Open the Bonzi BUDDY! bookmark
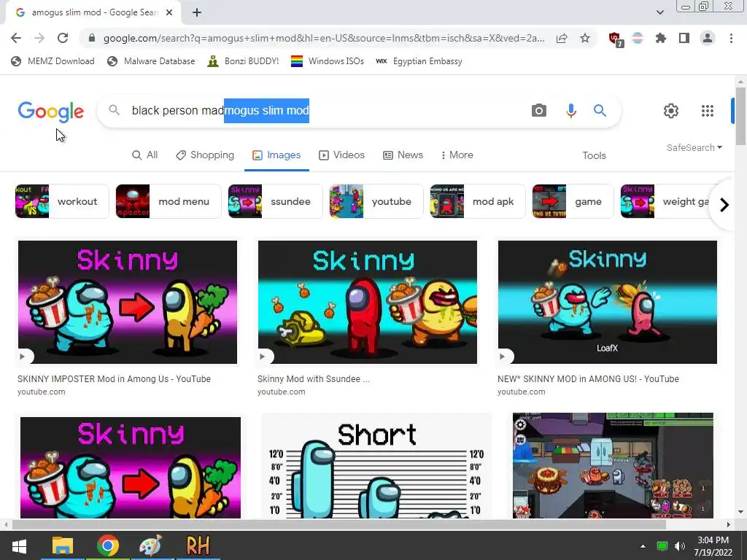 tap(243, 61)
